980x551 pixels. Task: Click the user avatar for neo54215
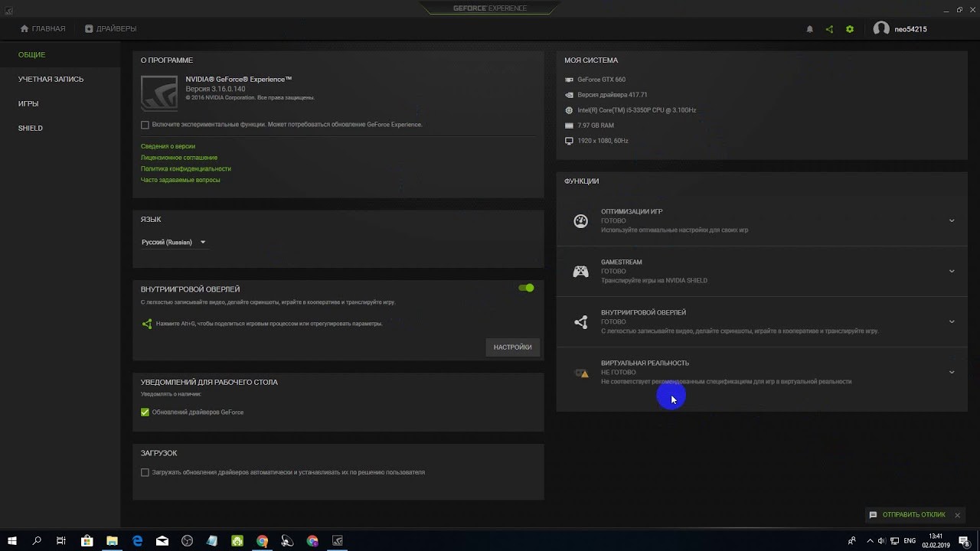tap(881, 29)
